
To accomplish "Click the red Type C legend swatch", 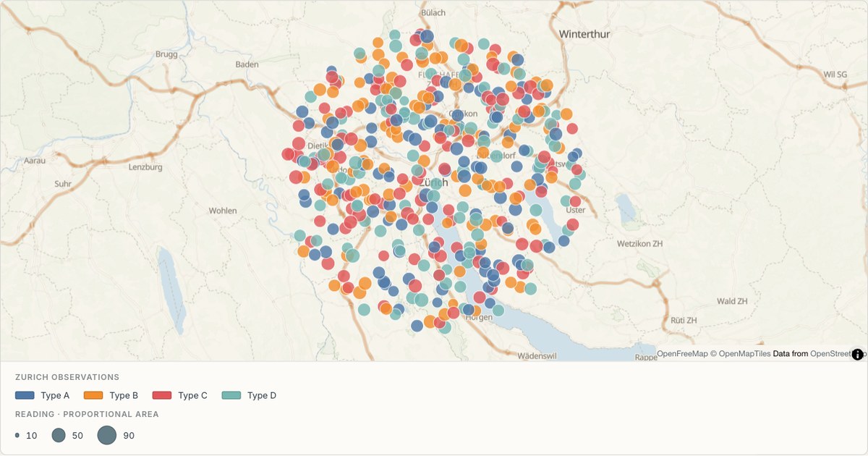I will pos(162,395).
